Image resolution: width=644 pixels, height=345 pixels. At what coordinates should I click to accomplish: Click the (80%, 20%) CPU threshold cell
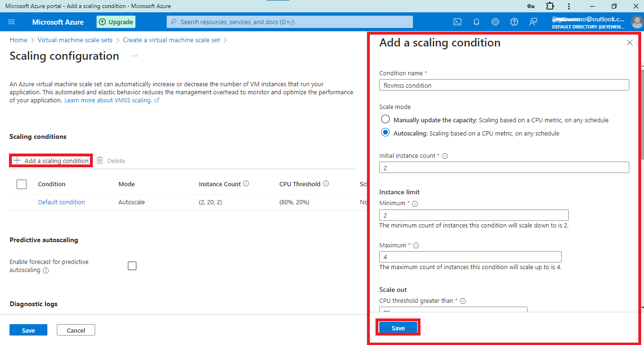(295, 202)
